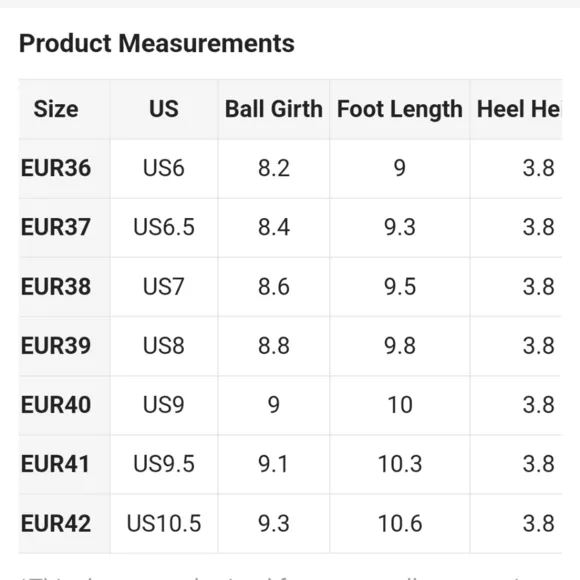Select the EUR38 size row label
The width and height of the screenshot is (580, 580).
[56, 286]
